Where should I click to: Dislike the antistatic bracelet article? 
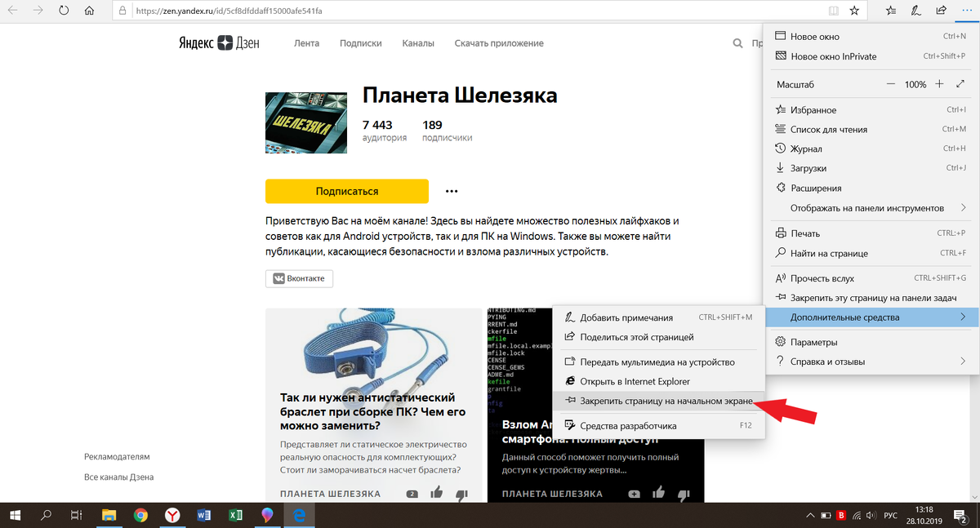(461, 494)
